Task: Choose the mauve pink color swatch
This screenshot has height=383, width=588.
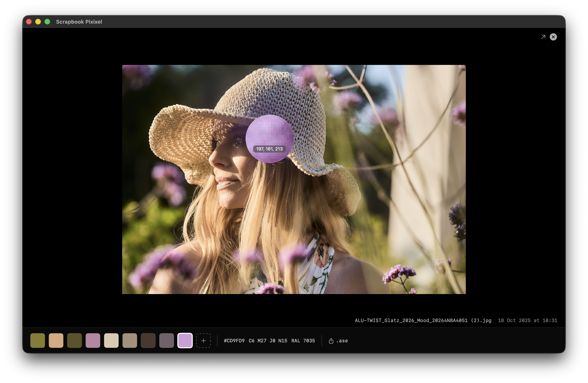Action: pyautogui.click(x=93, y=341)
